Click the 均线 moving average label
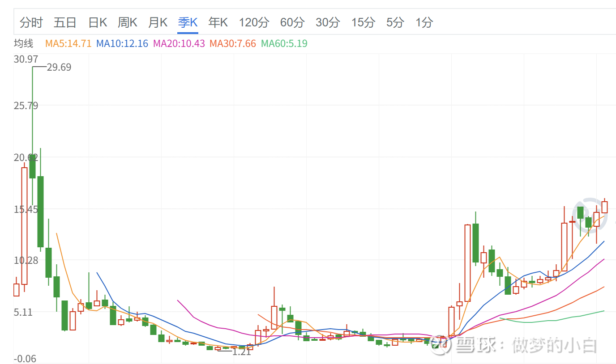The image size is (616, 364). [23, 43]
